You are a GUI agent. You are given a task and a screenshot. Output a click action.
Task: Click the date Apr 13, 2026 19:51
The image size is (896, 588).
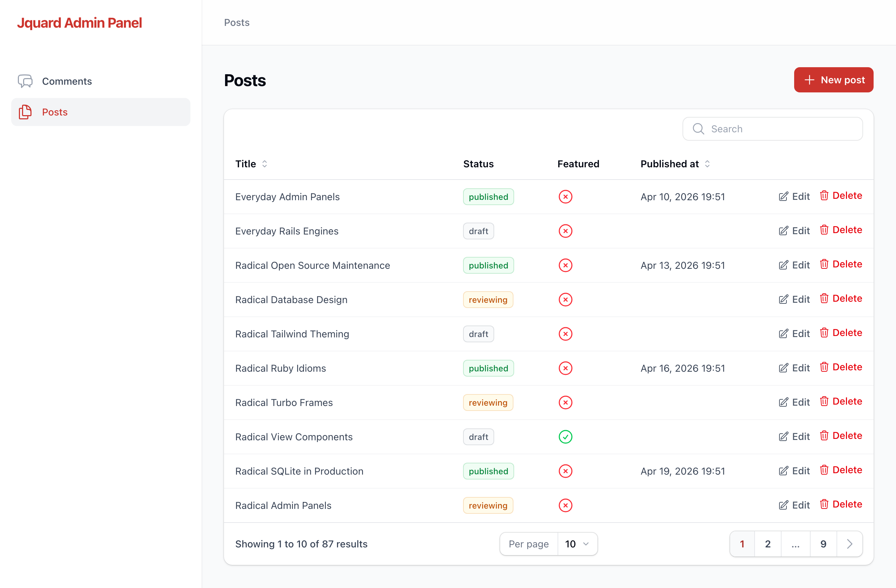[682, 265]
